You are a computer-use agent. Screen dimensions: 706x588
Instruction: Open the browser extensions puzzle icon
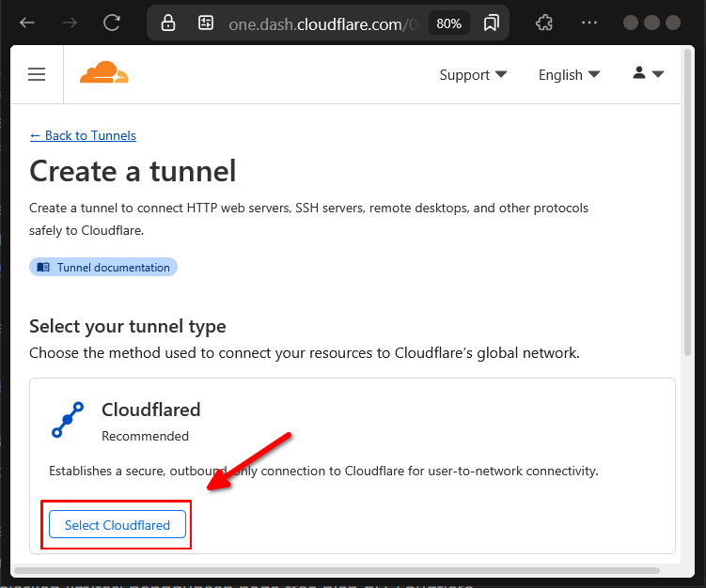click(x=544, y=23)
